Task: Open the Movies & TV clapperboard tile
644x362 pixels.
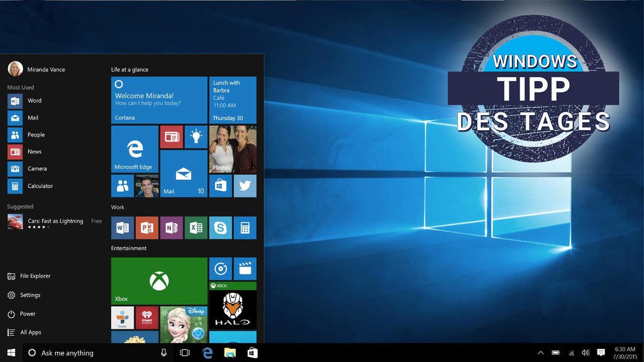Action: click(x=245, y=269)
